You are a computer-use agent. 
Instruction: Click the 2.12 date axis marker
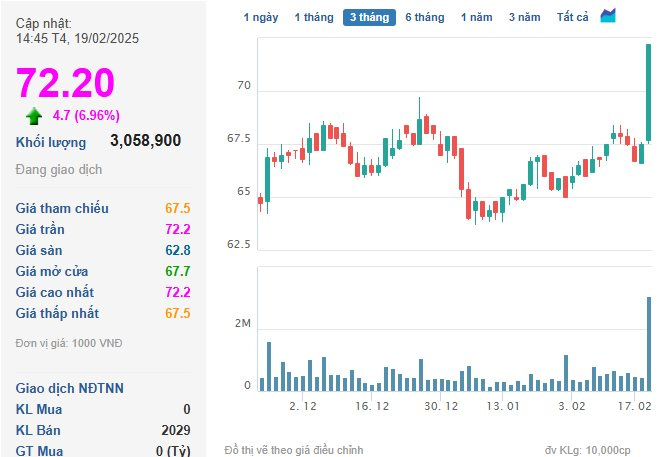click(x=303, y=406)
